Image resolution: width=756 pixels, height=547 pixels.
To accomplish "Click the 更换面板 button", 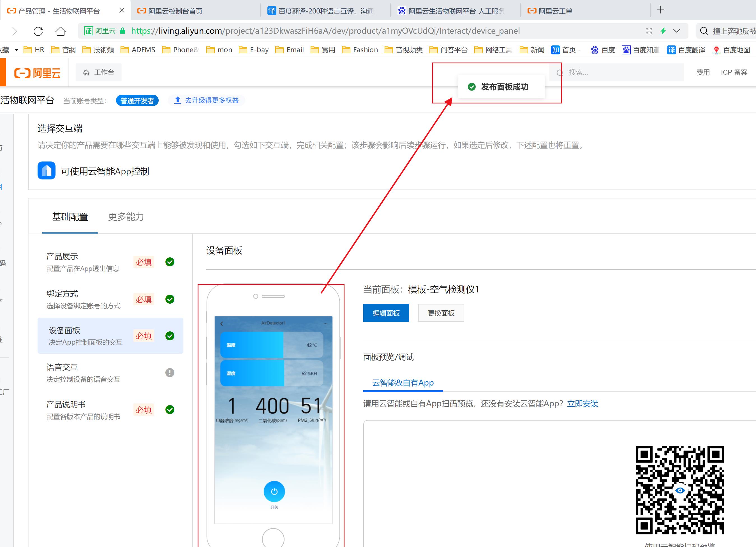I will point(441,313).
